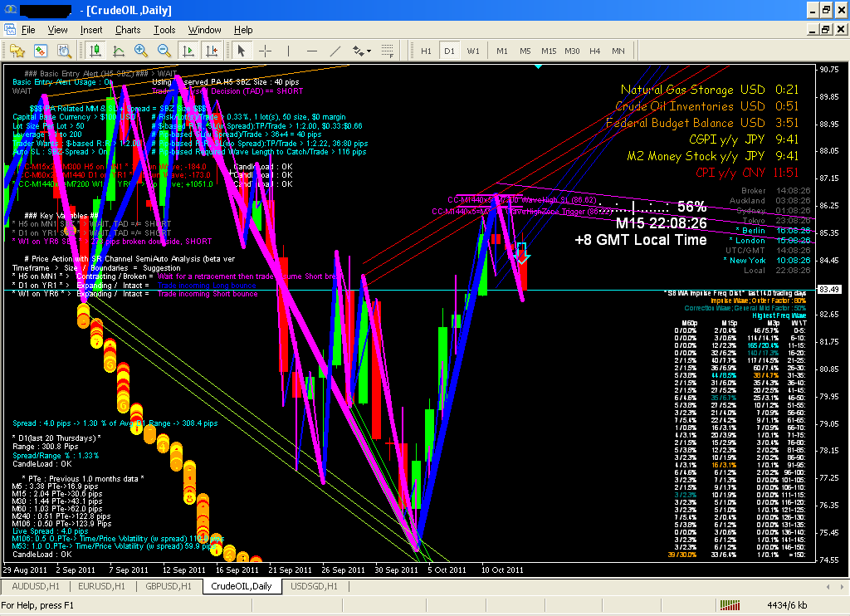Toggle auto scroll on the chart
This screenshot has width=850, height=616.
point(187,51)
